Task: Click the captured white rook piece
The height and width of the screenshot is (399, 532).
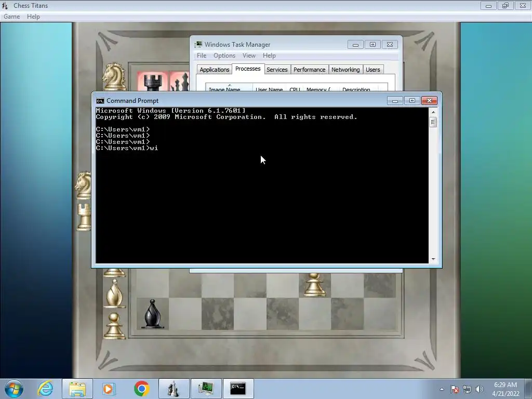Action: [x=84, y=217]
